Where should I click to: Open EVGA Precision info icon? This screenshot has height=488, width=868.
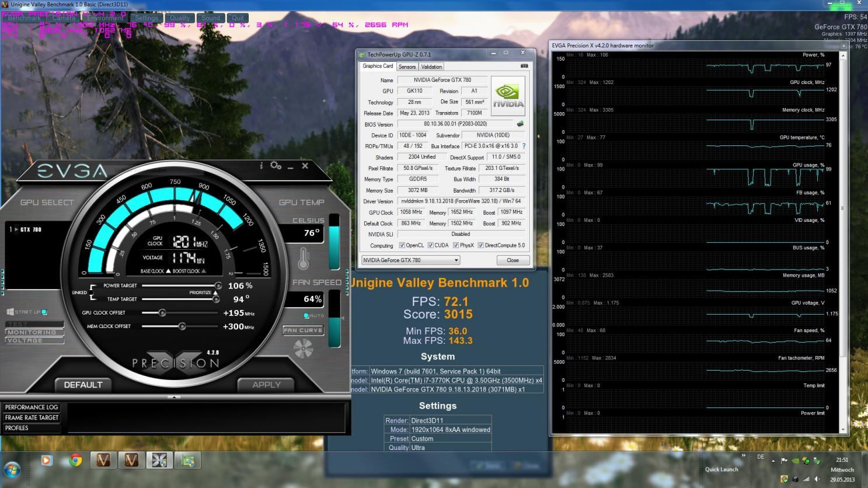coord(261,166)
